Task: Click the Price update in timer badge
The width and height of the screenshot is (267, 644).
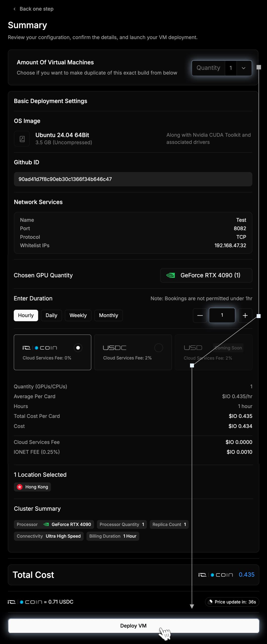Action: [232, 602]
